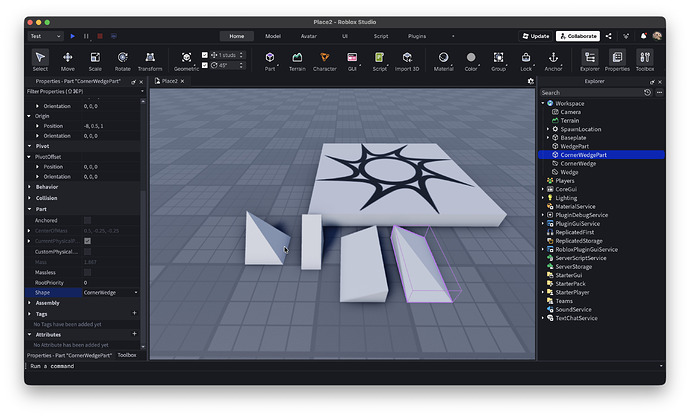The height and width of the screenshot is (416, 690).
Task: Click the Collaborate button
Action: 578,36
